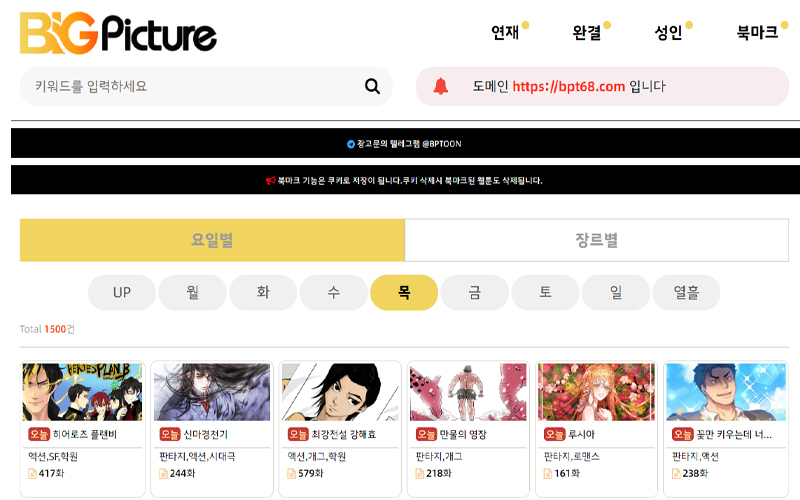Select the 금 day filter
800x500 pixels.
[x=474, y=292]
